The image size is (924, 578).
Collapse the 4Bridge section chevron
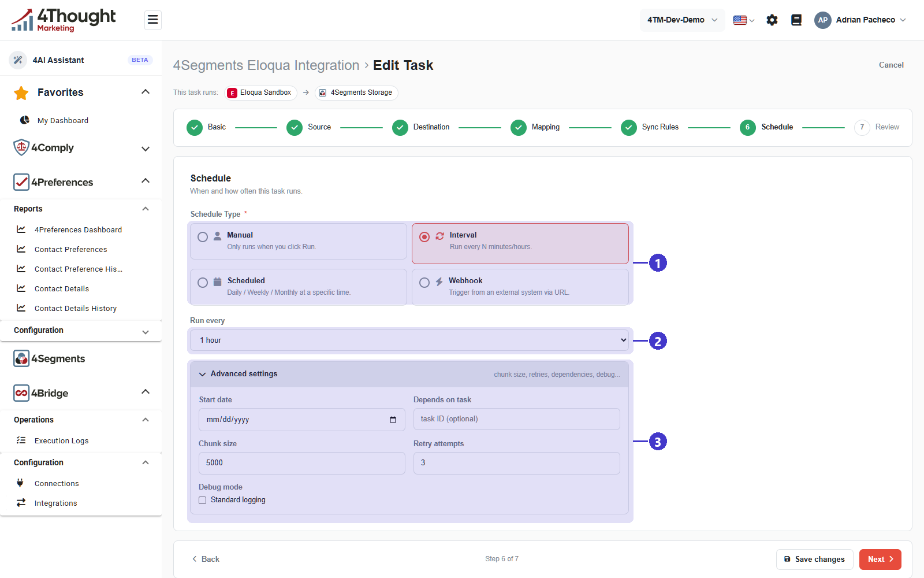point(146,392)
